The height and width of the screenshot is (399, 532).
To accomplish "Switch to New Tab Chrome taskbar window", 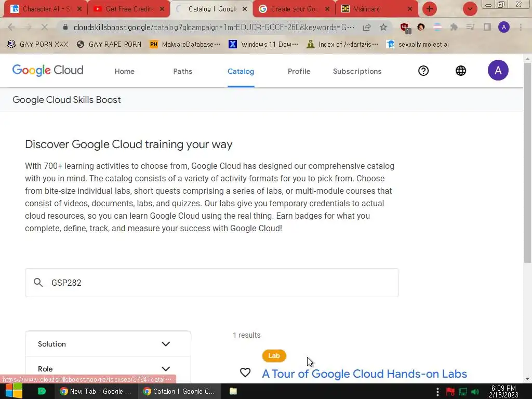I will pos(96,391).
